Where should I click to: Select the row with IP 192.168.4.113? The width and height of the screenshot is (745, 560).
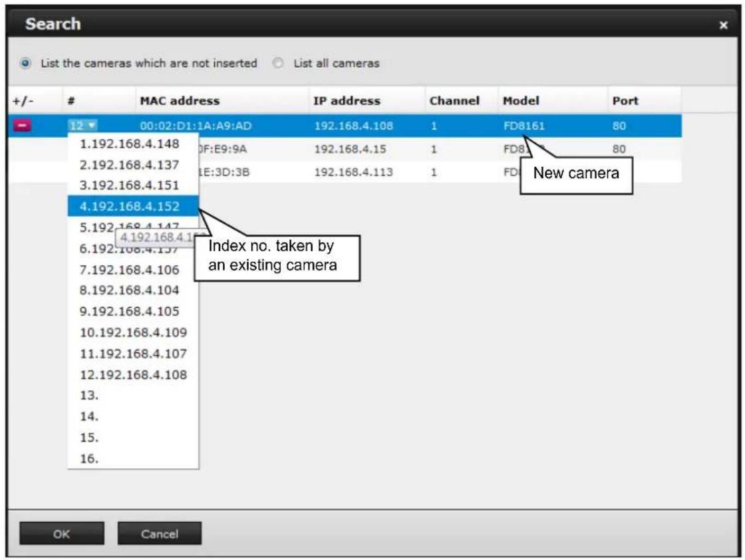click(345, 172)
